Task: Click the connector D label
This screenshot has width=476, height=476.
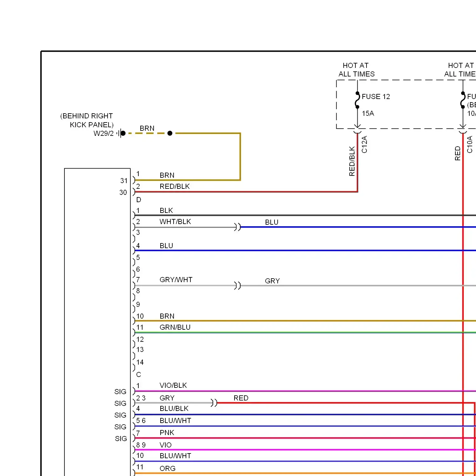Action: pyautogui.click(x=139, y=200)
